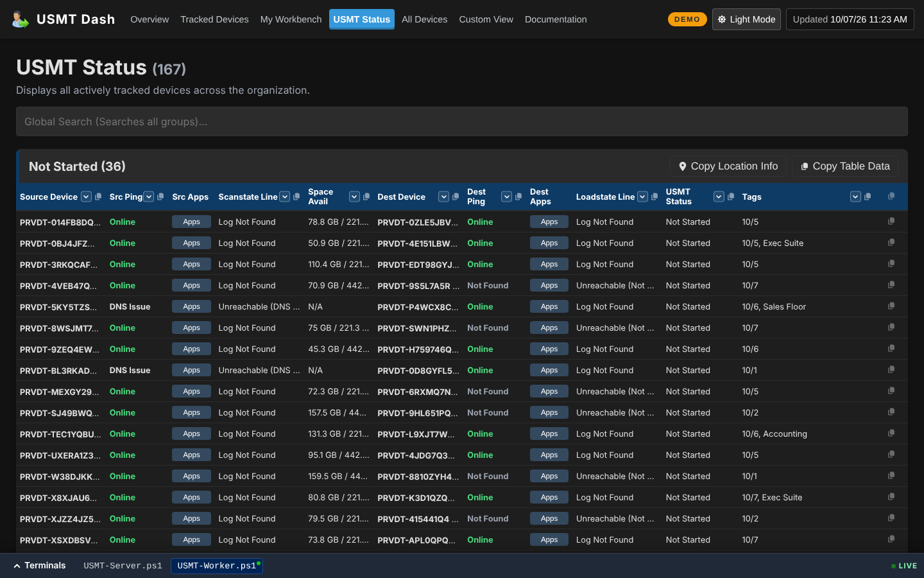The image size is (924, 578).
Task: Copy the Dest Device column data
Action: click(x=456, y=197)
